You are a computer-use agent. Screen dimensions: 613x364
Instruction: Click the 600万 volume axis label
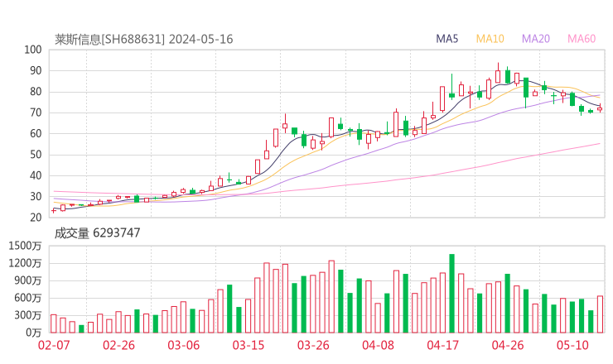[28, 298]
